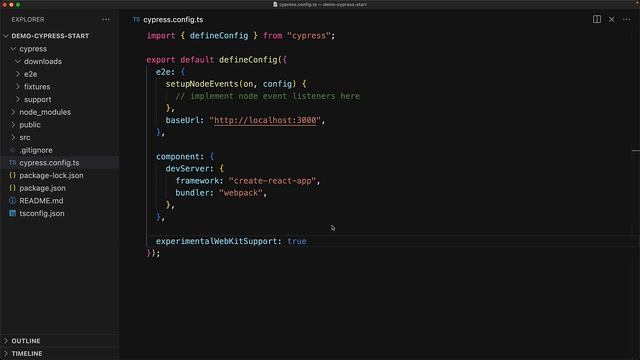Screen dimensions: 640x360
Task: Open .gitignore file
Action: pos(36,150)
